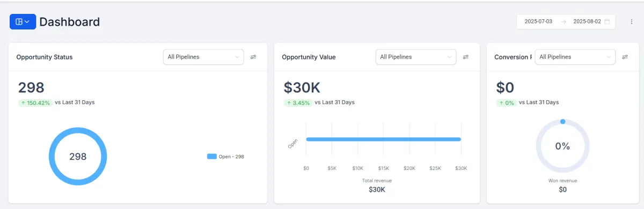The image size is (644, 209).
Task: Toggle the Open - 298 legend item
Action: (x=225, y=156)
